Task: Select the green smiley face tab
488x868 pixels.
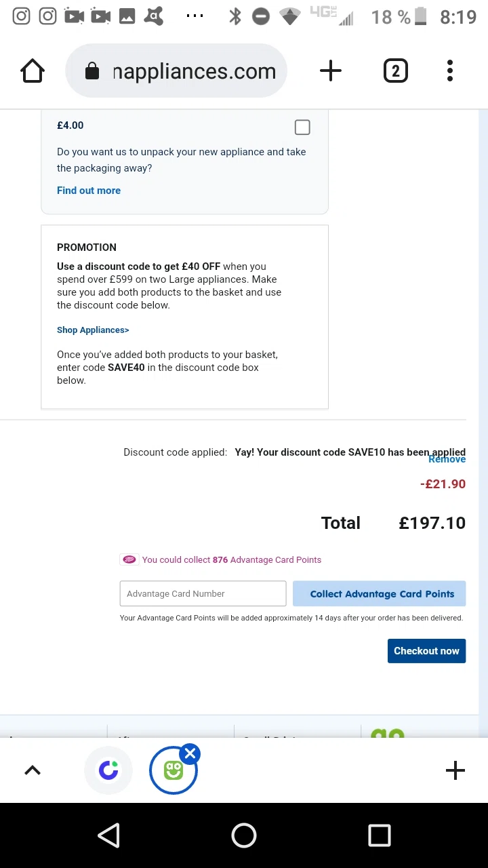Action: pos(173,772)
